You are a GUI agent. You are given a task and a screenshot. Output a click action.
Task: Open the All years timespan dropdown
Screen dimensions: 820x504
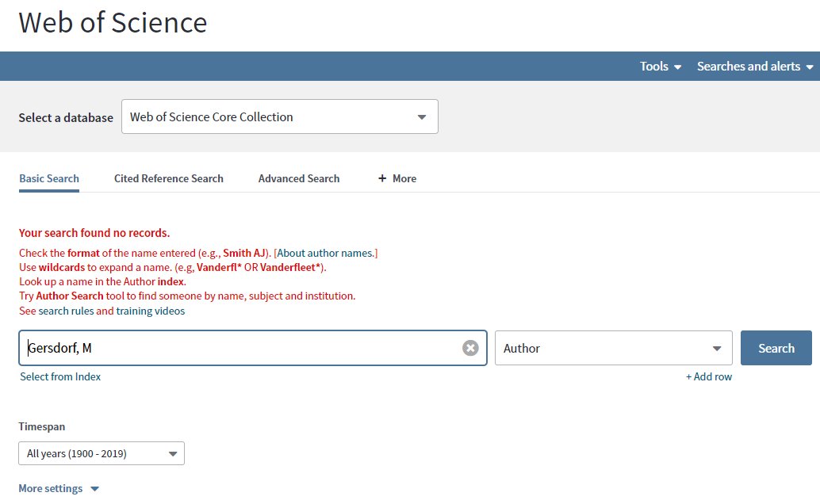[102, 453]
